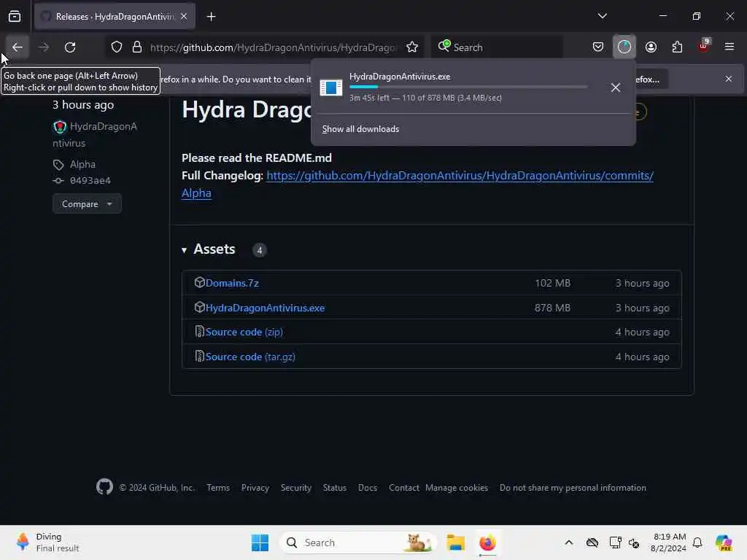Click the 102 MB file size
747x560 pixels.
point(553,283)
